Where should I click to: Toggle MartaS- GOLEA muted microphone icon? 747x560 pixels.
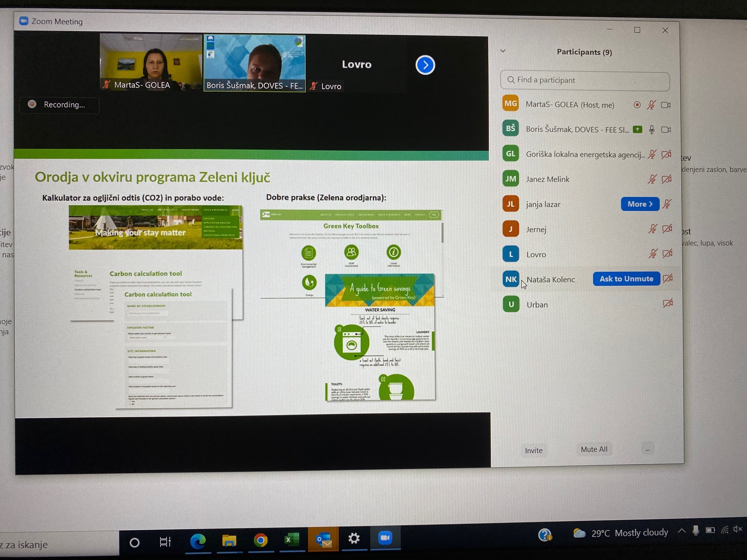651,105
